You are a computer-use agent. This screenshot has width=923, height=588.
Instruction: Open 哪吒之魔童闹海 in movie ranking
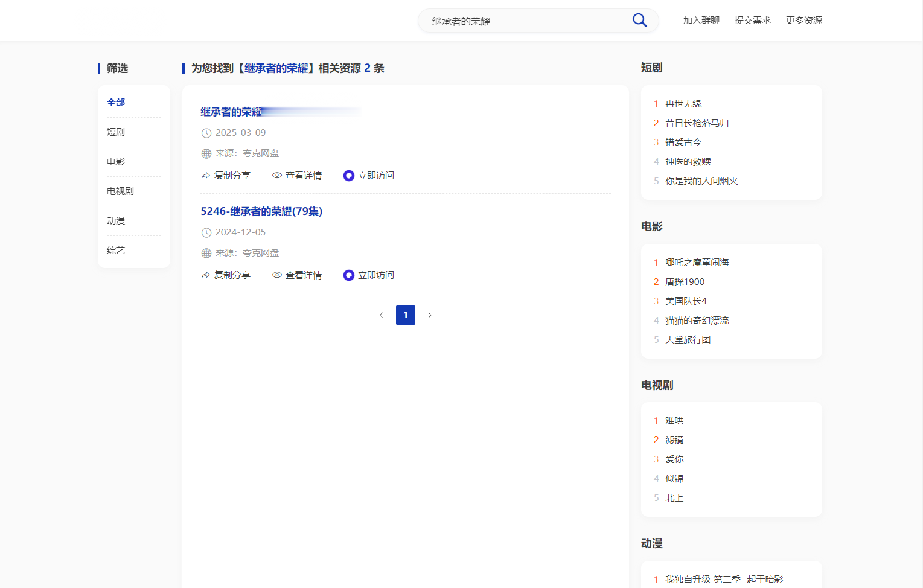coord(697,262)
